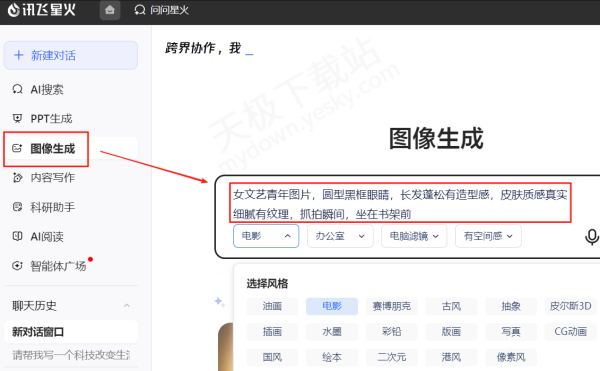Click the 新建对话 button
The width and height of the screenshot is (600, 371).
71,55
